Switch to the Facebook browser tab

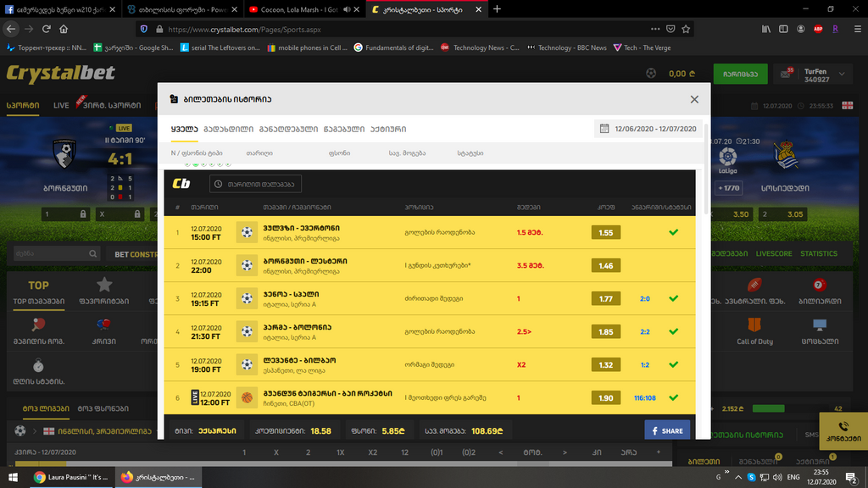(x=60, y=9)
